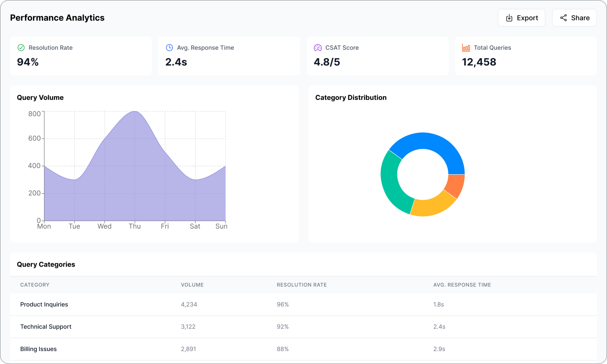Click the Category column header
The height and width of the screenshot is (364, 607).
(35, 285)
